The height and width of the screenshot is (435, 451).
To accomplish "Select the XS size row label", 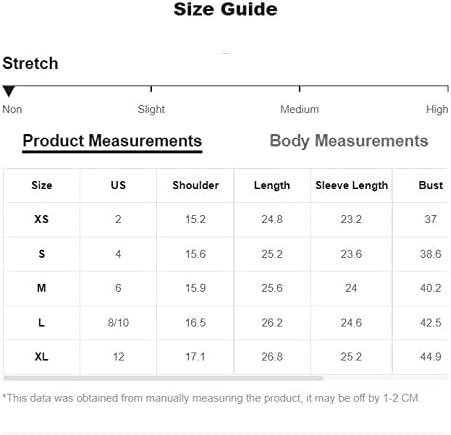I will pyautogui.click(x=41, y=219).
